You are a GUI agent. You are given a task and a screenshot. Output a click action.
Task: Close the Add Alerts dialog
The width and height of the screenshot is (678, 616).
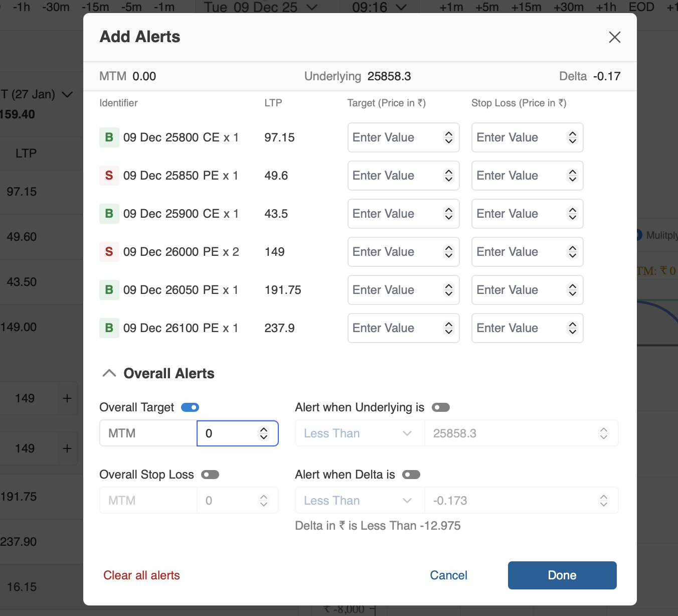click(x=614, y=37)
